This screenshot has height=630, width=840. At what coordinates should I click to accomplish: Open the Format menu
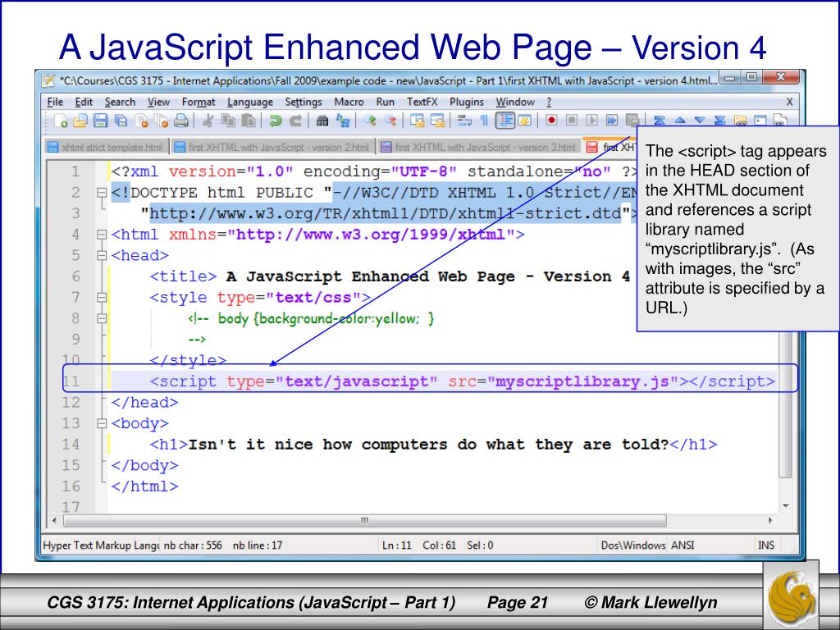coord(199,103)
